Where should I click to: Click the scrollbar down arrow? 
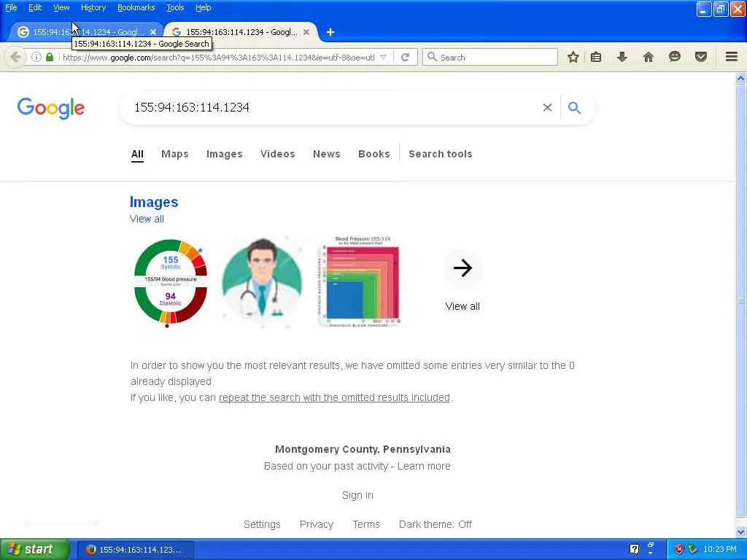(x=741, y=532)
